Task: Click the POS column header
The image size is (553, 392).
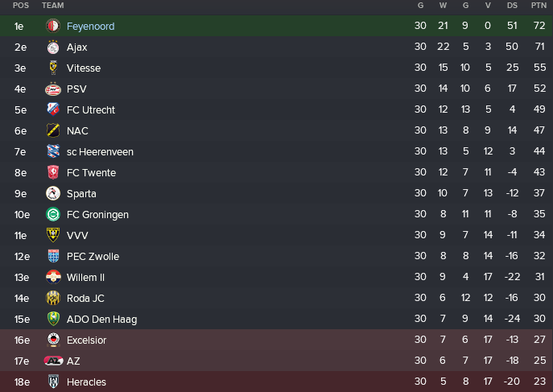Action: pyautogui.click(x=20, y=6)
